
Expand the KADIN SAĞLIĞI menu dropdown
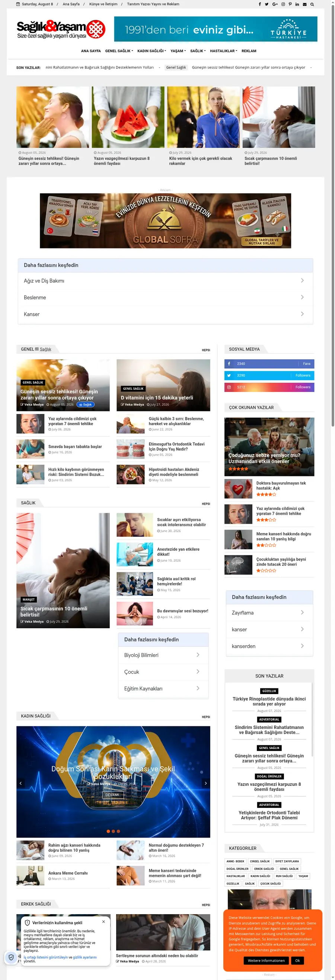(x=151, y=51)
